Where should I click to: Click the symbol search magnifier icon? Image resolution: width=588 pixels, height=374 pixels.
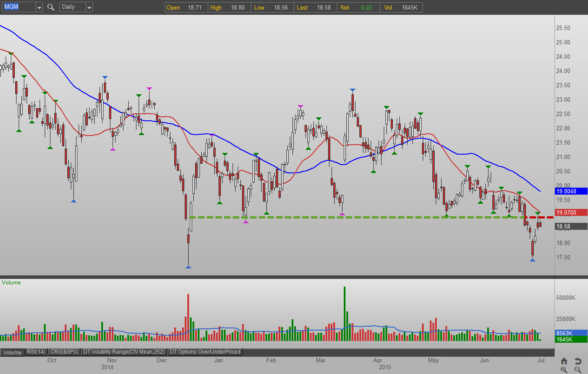(x=50, y=7)
